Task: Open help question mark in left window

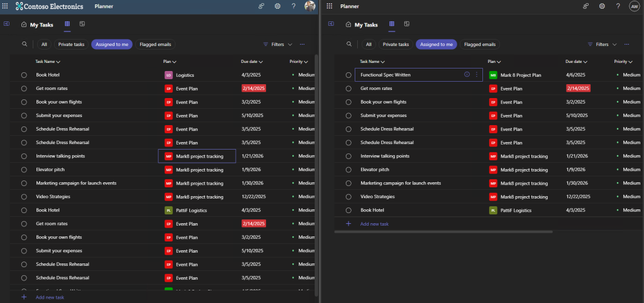Action: point(294,6)
